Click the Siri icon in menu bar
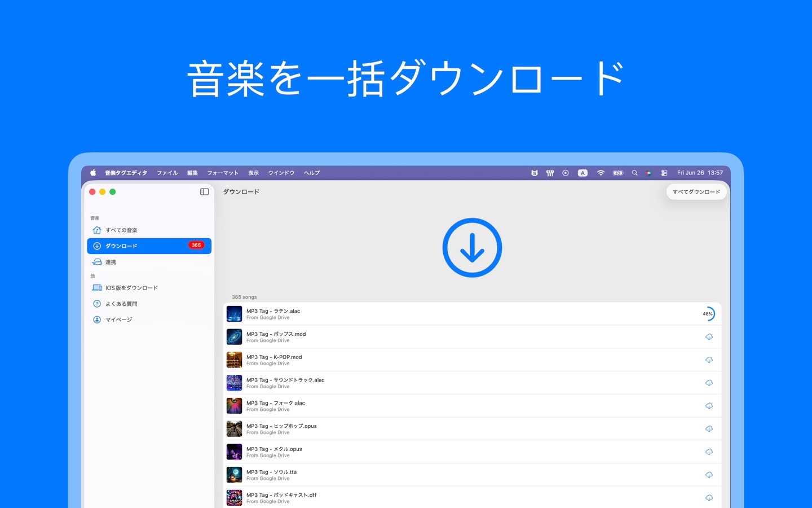 [x=649, y=173]
